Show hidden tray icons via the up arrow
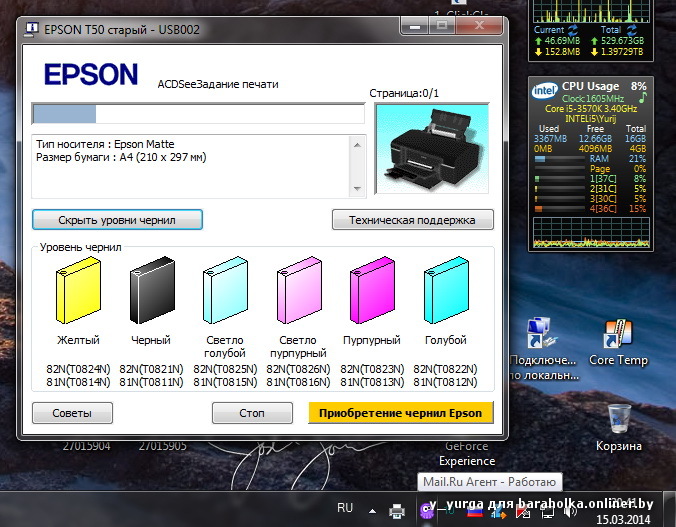This screenshot has width=676, height=527. [372, 511]
